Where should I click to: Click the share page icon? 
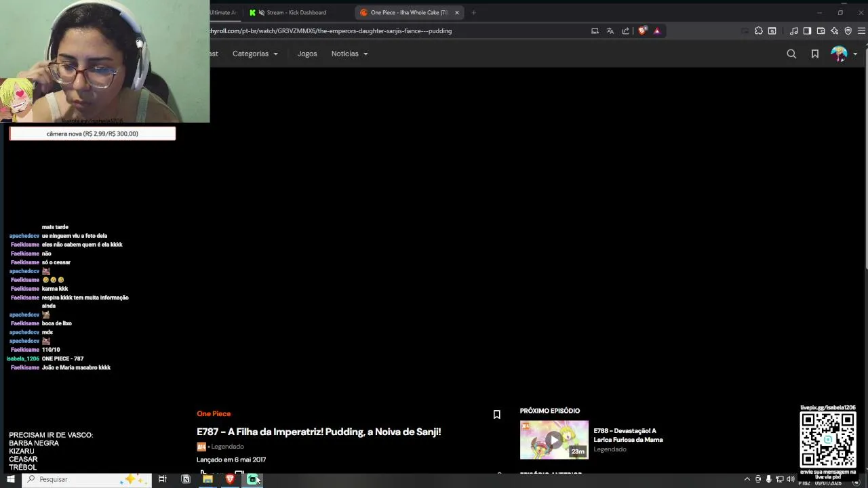tap(625, 30)
